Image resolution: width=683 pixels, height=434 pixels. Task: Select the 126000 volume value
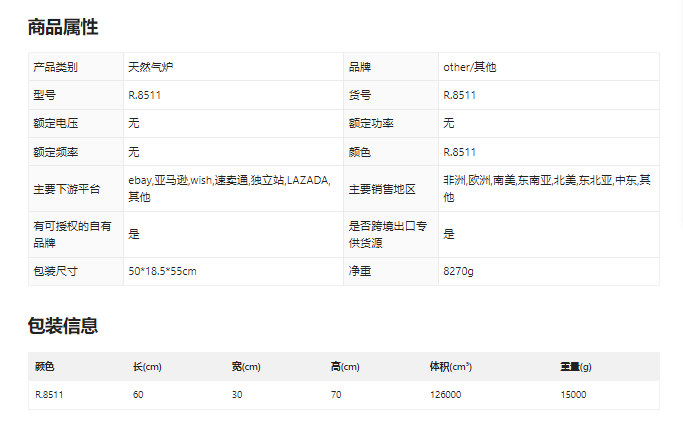click(x=445, y=395)
